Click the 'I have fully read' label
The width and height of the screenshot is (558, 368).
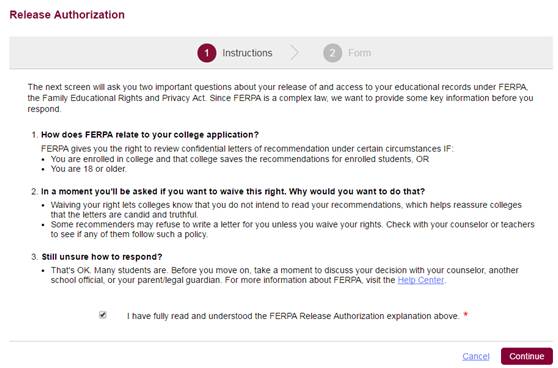(x=293, y=316)
